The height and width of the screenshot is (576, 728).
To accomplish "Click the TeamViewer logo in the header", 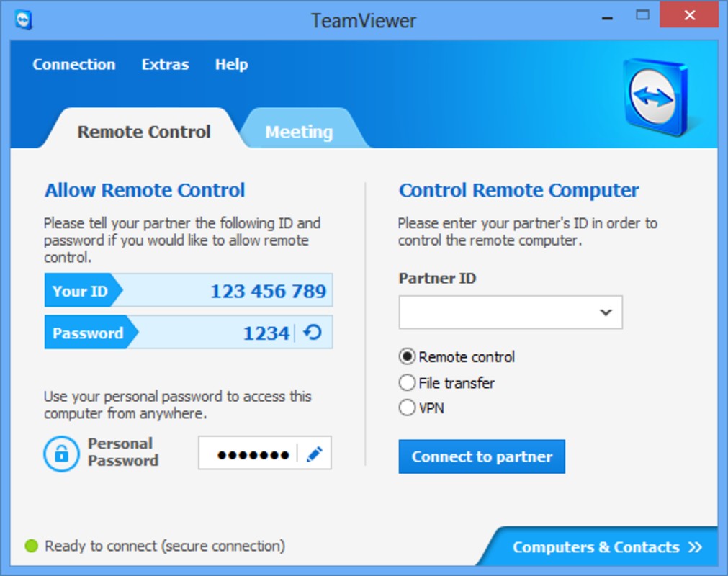I will 655,96.
